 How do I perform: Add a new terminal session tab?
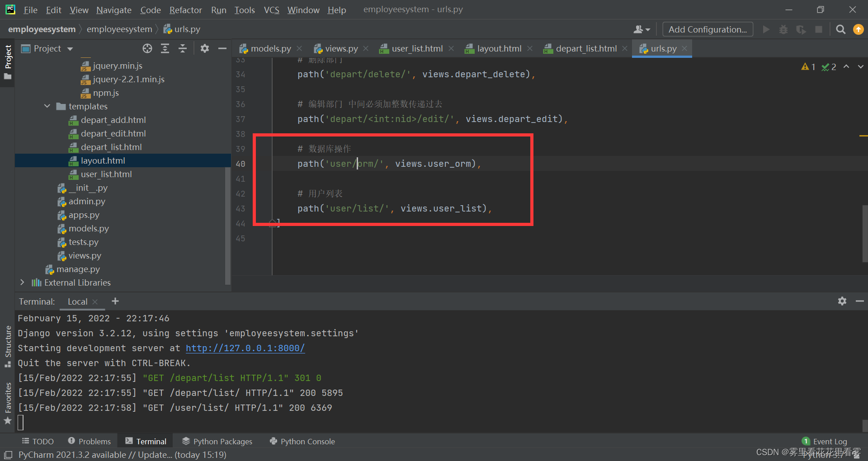click(x=115, y=301)
